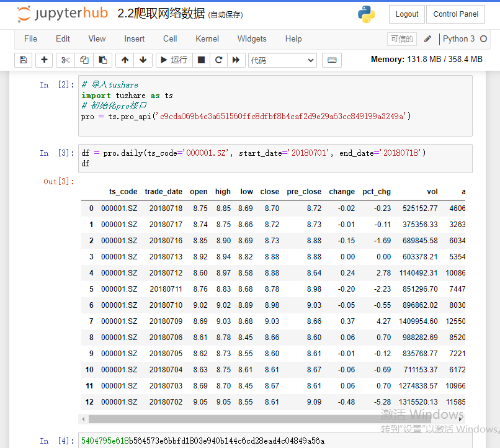Click the save and checkpoint icon

point(24,60)
